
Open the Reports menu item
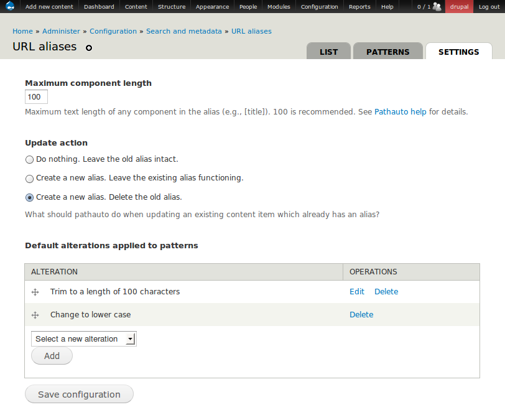pyautogui.click(x=359, y=6)
